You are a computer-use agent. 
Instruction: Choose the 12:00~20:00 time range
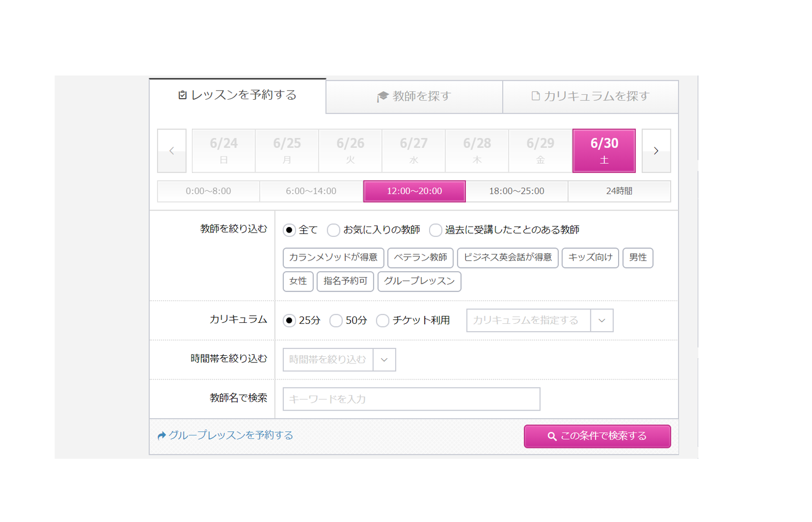tap(414, 191)
